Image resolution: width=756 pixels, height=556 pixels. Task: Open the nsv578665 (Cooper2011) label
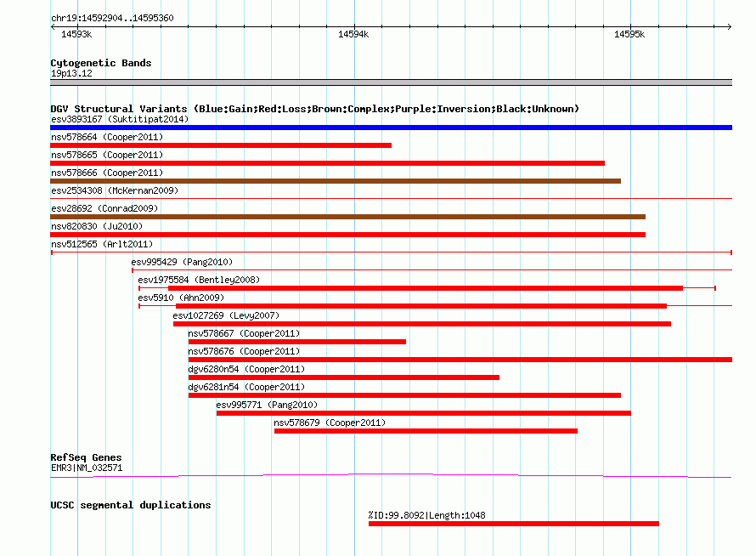(107, 155)
